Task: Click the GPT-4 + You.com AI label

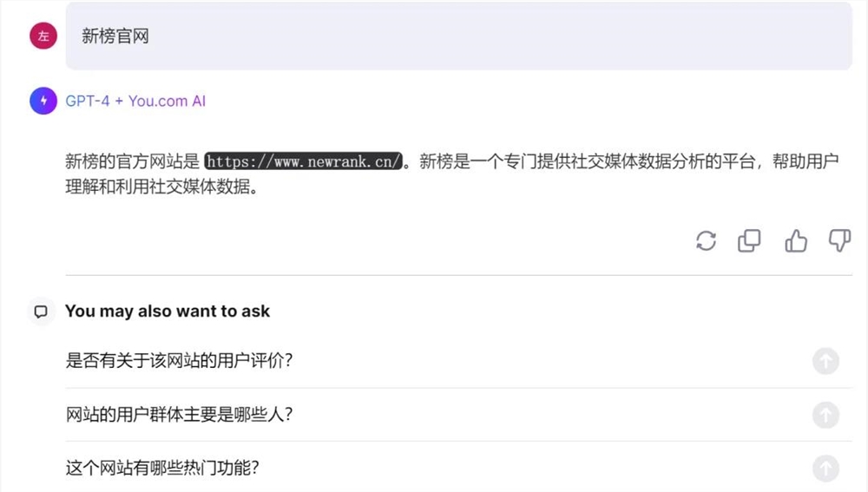Action: click(x=135, y=101)
